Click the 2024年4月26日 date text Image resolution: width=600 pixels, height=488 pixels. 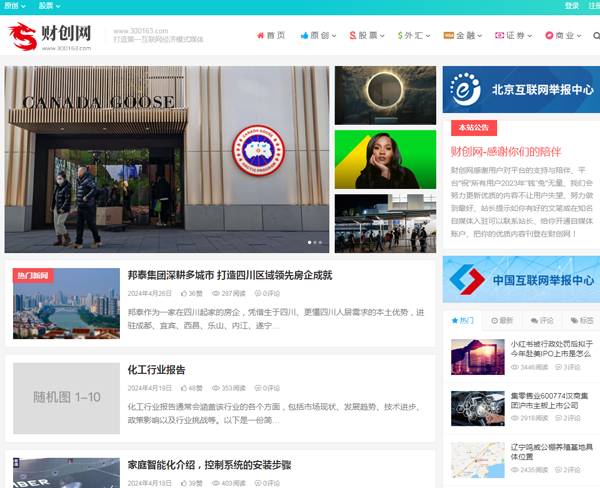150,294
